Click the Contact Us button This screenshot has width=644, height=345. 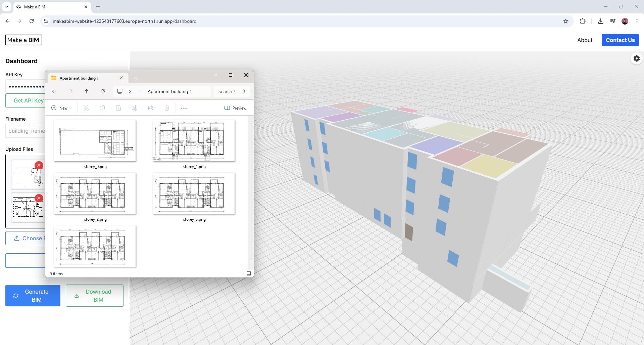pyautogui.click(x=620, y=40)
